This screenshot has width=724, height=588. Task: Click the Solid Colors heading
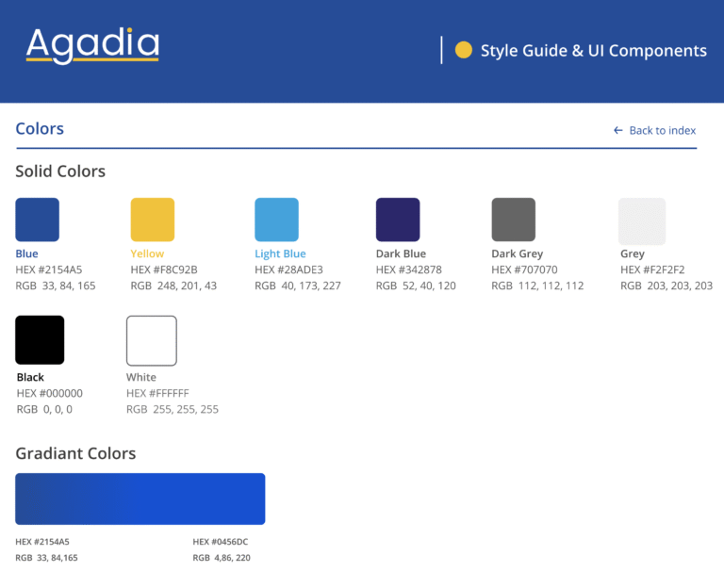[x=60, y=171]
